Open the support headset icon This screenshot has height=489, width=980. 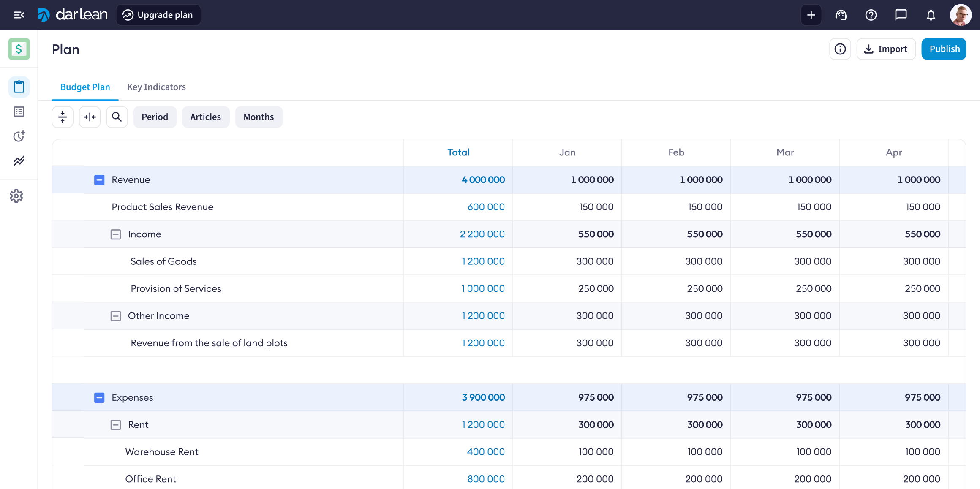(841, 15)
